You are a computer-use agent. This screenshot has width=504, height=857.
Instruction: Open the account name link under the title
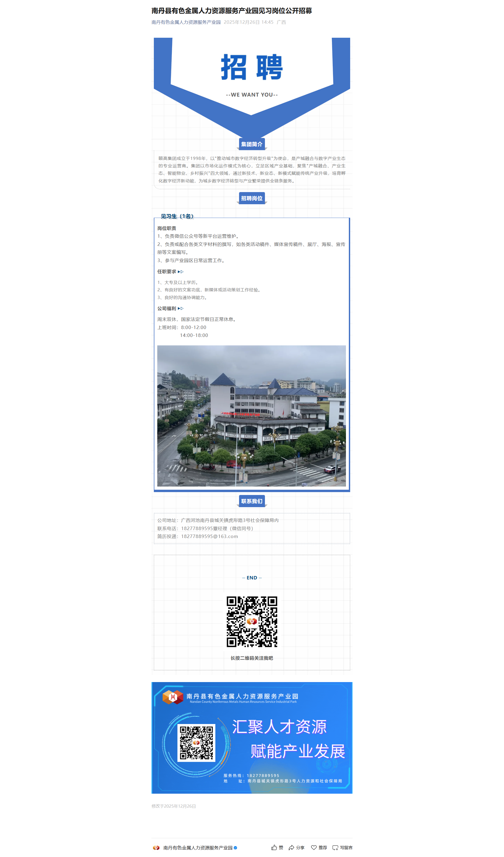pyautogui.click(x=186, y=22)
